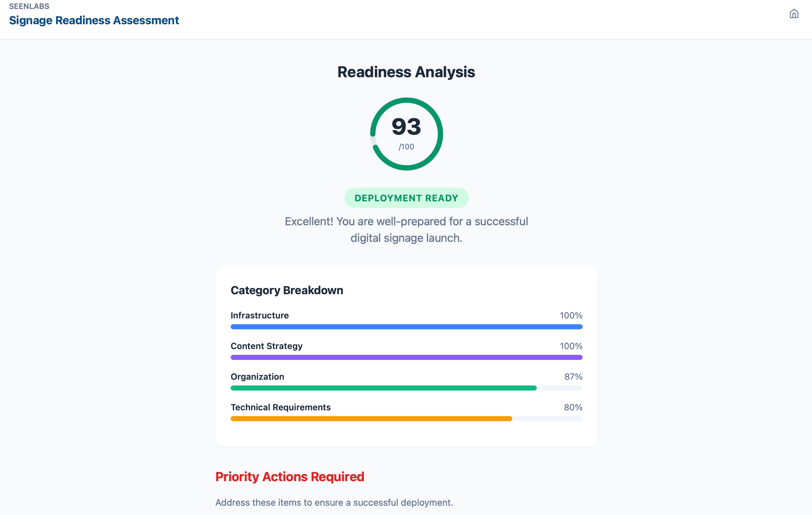Screen dimensions: 812x515
Task: Click the Readiness Analysis heading
Action: [x=406, y=72]
